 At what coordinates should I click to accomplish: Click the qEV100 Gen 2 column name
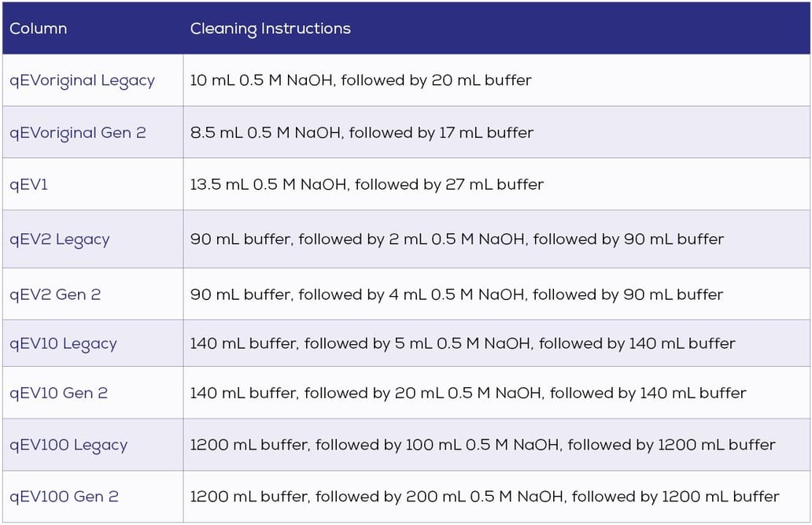click(64, 497)
